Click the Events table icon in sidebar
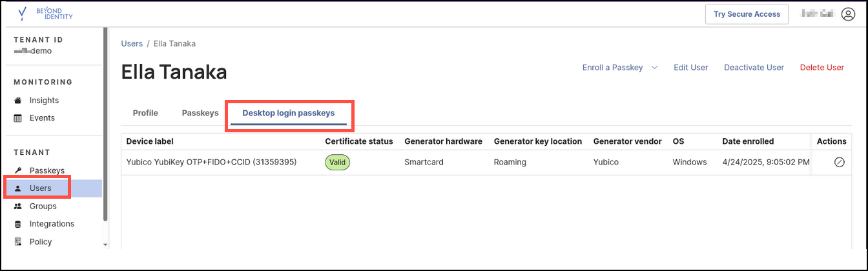The height and width of the screenshot is (271, 868). point(18,118)
